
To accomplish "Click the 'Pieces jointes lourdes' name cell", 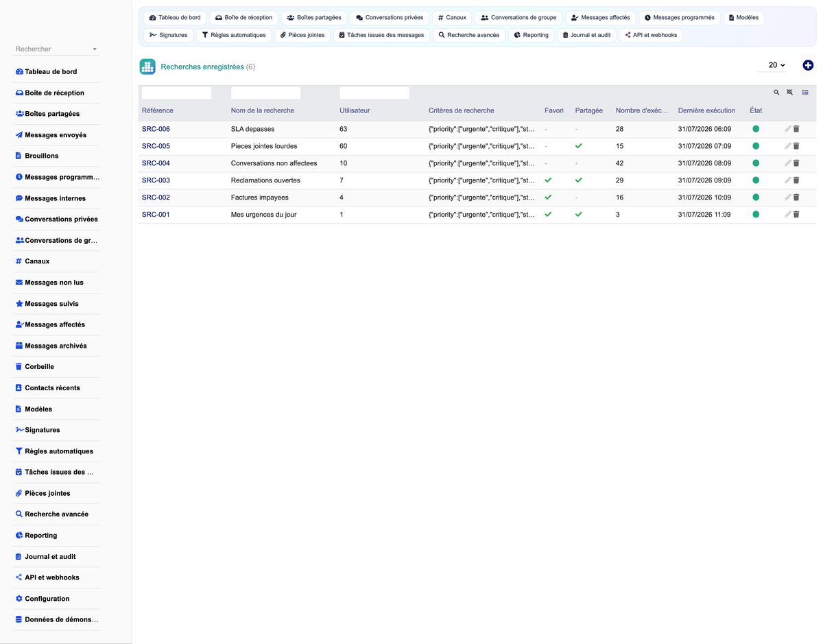I will point(264,146).
